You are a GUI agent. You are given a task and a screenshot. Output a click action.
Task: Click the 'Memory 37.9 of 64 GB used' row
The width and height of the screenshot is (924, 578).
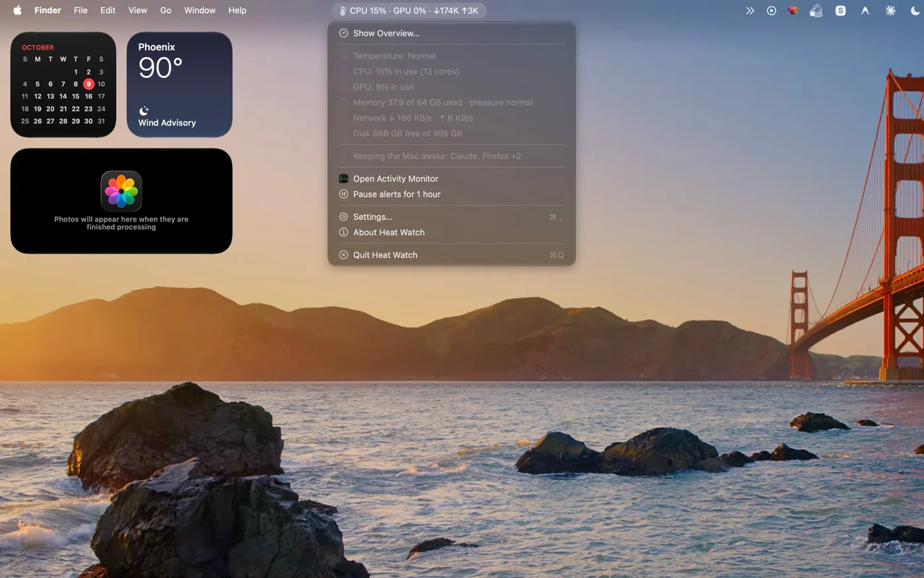click(451, 102)
